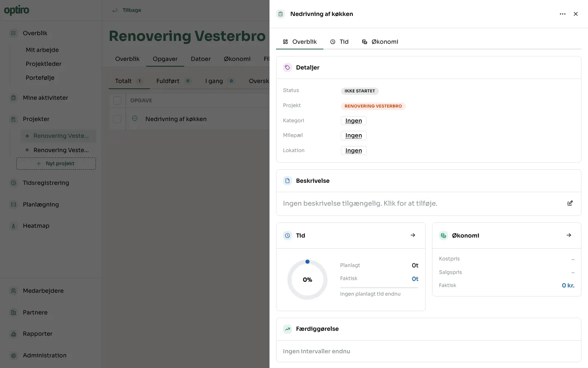Click the Partnere sidebar icon
The image size is (588, 368).
13,312
